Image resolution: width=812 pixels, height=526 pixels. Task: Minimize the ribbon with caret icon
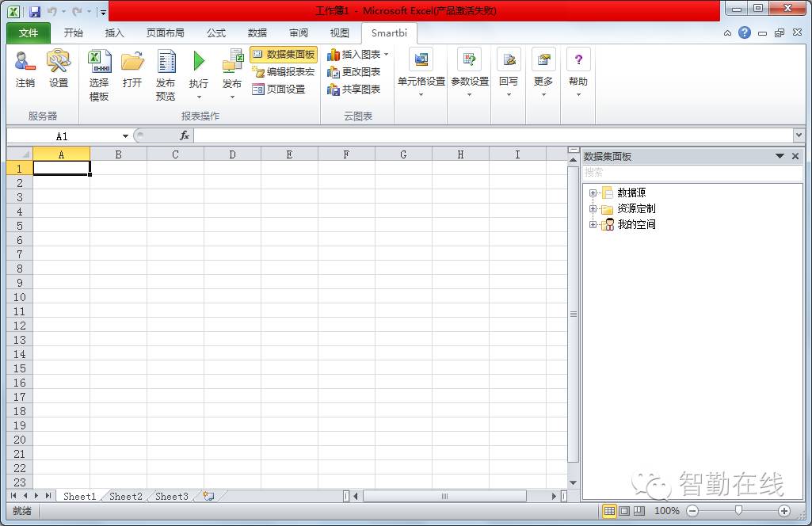pos(727,33)
